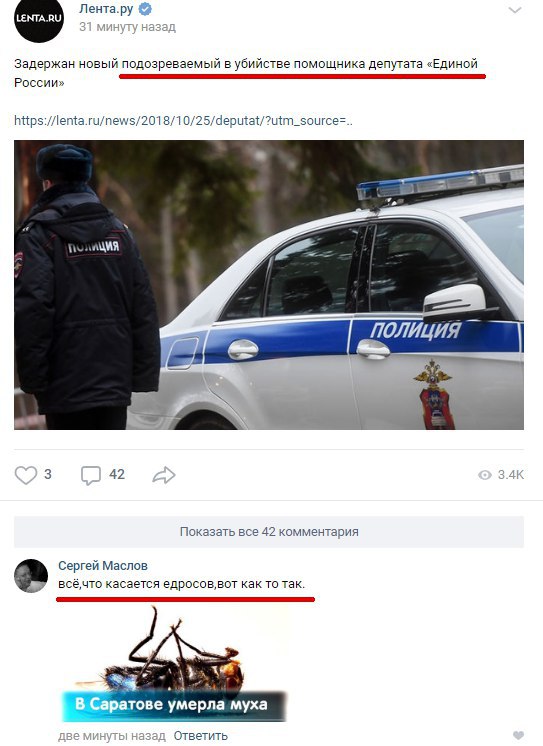
Task: Visit Сергей Маслов's profile name
Action: [x=103, y=565]
